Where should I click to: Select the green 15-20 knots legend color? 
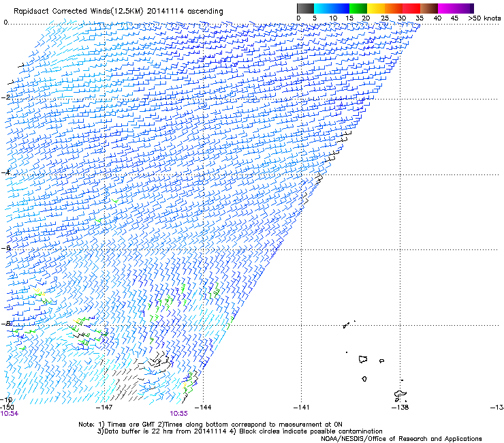358,8
